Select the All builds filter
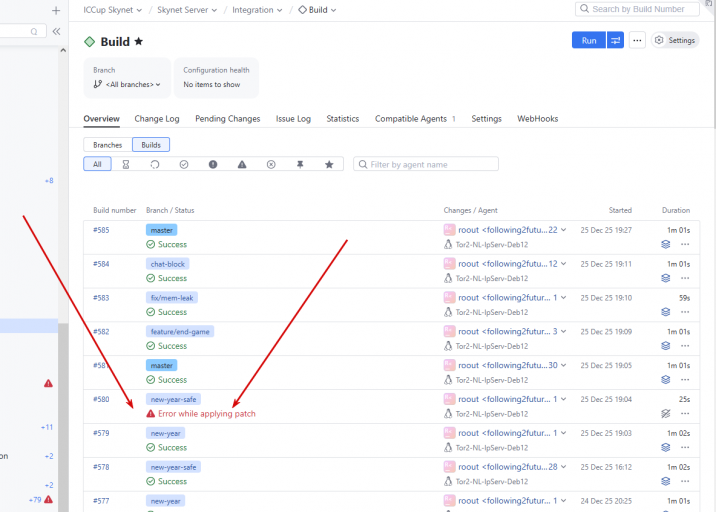Screen dimensions: 716x512 point(97,164)
